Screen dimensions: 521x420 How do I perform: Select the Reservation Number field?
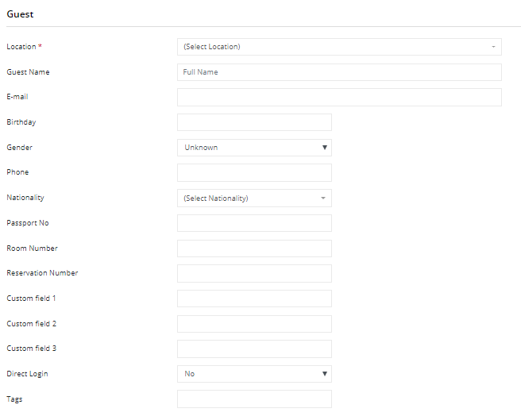pyautogui.click(x=254, y=273)
